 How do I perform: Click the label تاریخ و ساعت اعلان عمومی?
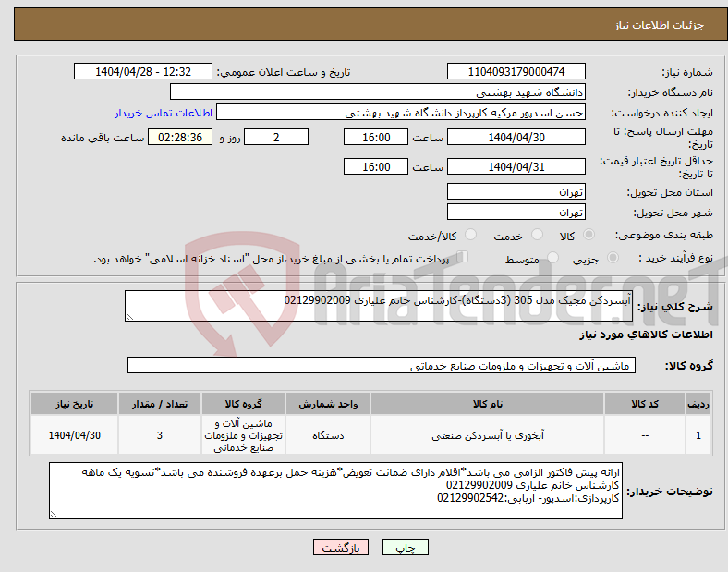[x=284, y=72]
